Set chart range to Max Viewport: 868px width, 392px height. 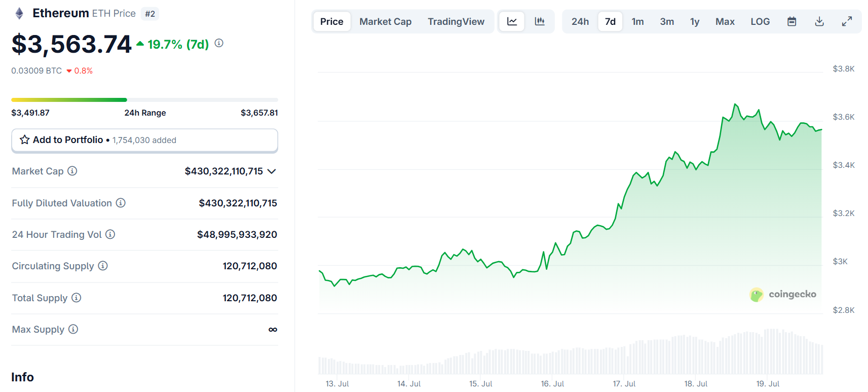[725, 21]
